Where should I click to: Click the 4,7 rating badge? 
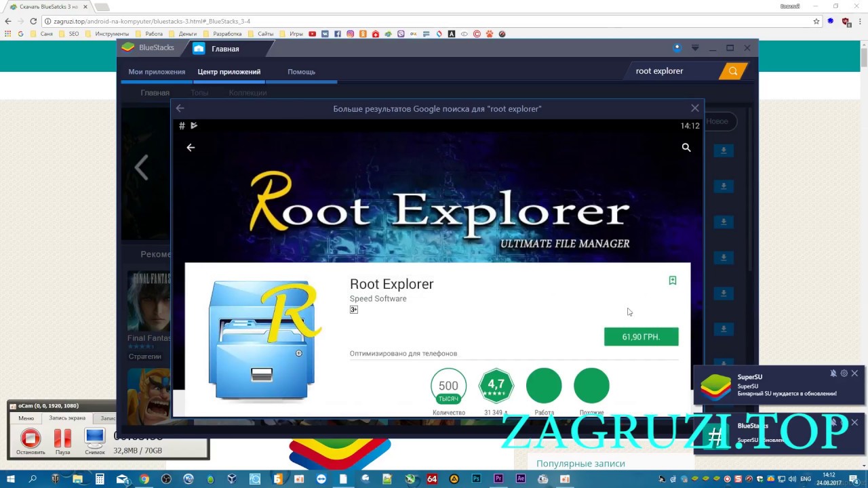(496, 386)
